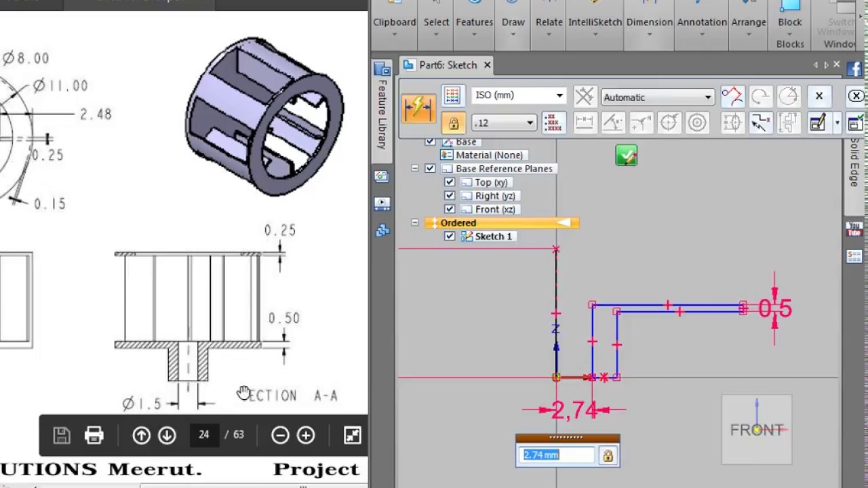Expand the Arrange ribbon group
Viewport: 868px width, 488px height.
pos(749,27)
